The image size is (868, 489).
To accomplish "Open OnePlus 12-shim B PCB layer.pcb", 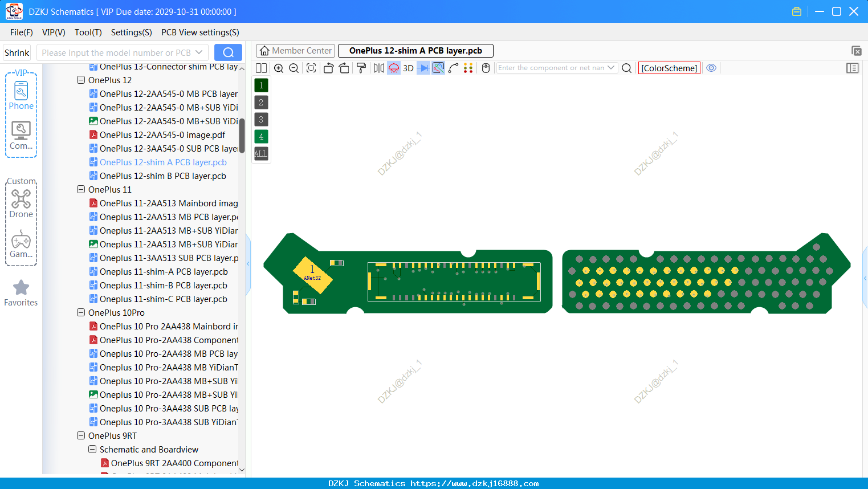I will pos(162,176).
